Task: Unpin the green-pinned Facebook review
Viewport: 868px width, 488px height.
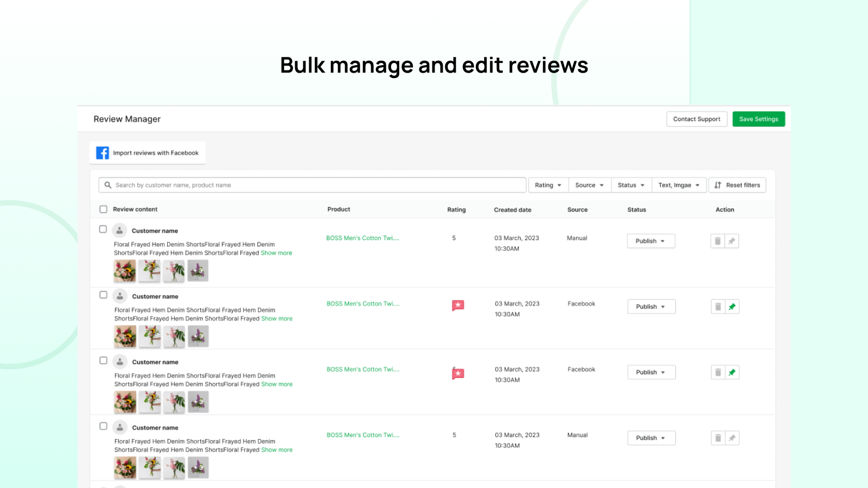Action: 732,306
